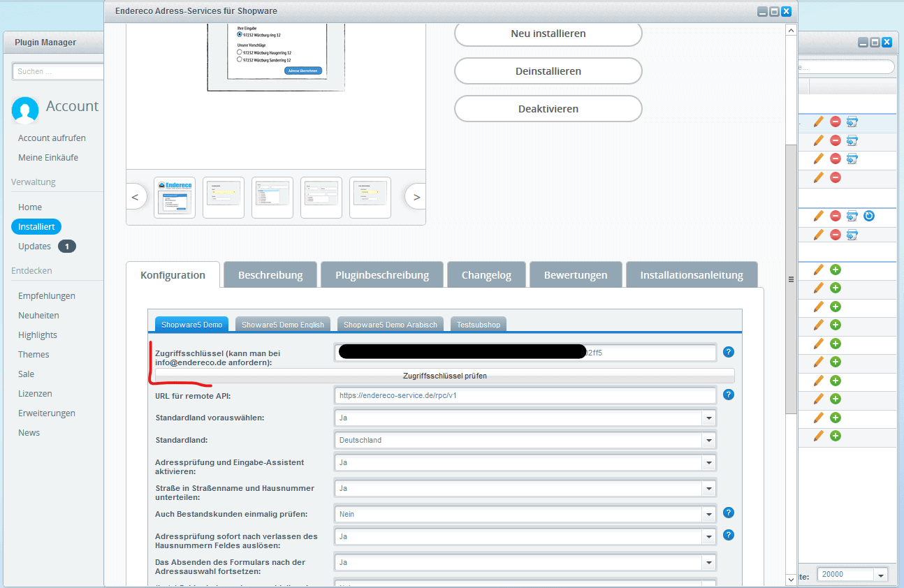The image size is (904, 588).
Task: Focus the Suchen search field in Plugin Manager
Action: click(x=59, y=71)
